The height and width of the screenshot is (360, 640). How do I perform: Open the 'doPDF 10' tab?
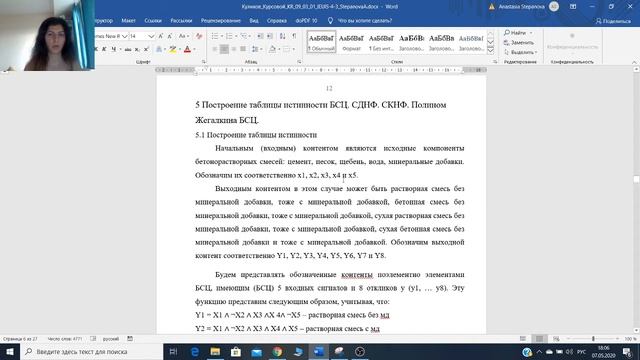pyautogui.click(x=306, y=20)
